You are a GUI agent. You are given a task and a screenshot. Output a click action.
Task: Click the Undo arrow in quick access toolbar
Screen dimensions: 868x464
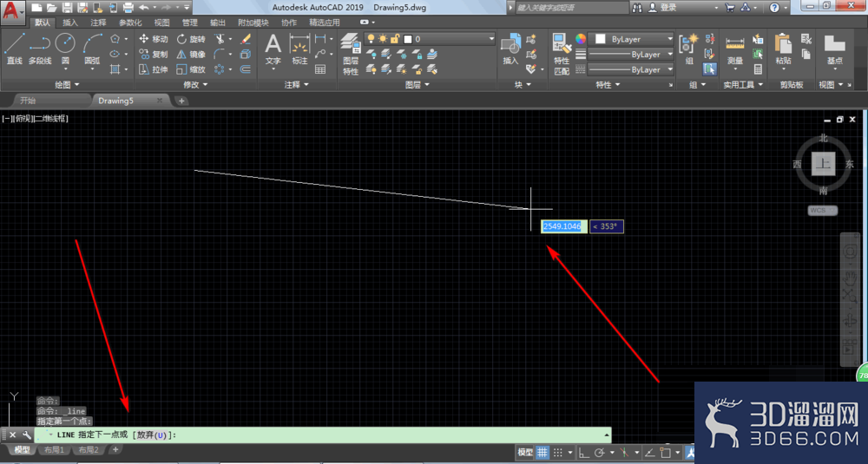pos(144,7)
